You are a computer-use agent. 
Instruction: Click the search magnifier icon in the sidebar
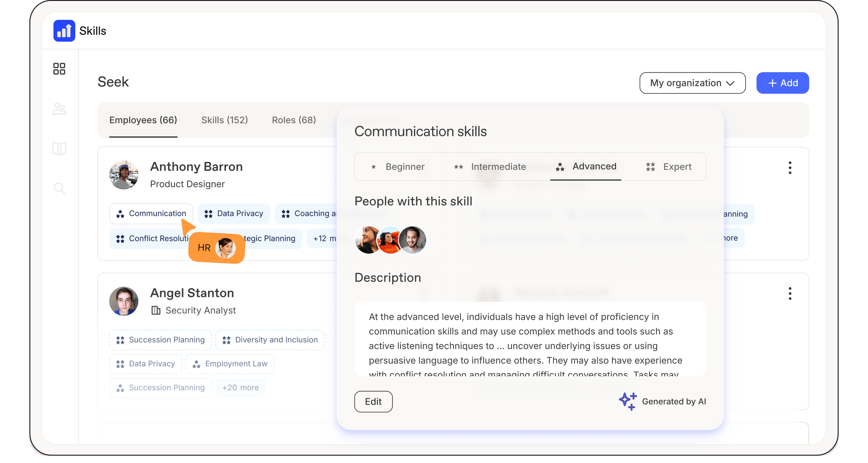click(59, 188)
